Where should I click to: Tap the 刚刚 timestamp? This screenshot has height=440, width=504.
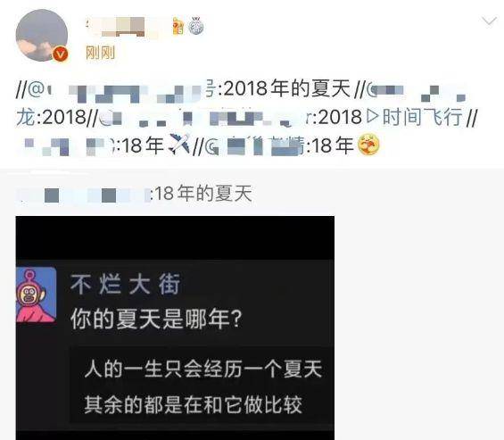click(100, 53)
